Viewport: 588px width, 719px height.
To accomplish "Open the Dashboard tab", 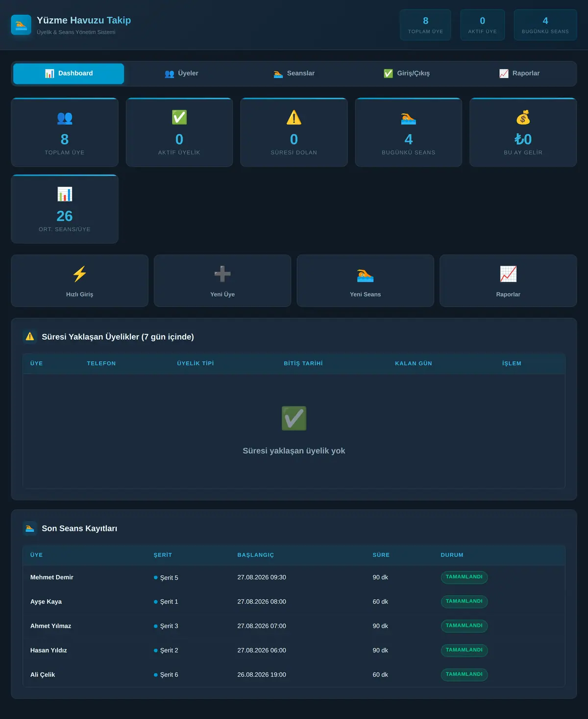I will point(69,74).
